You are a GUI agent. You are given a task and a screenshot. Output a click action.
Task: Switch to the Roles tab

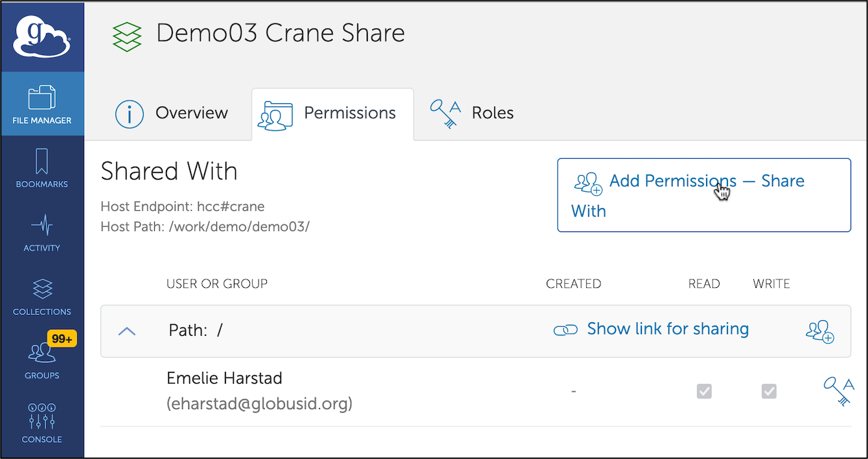472,113
